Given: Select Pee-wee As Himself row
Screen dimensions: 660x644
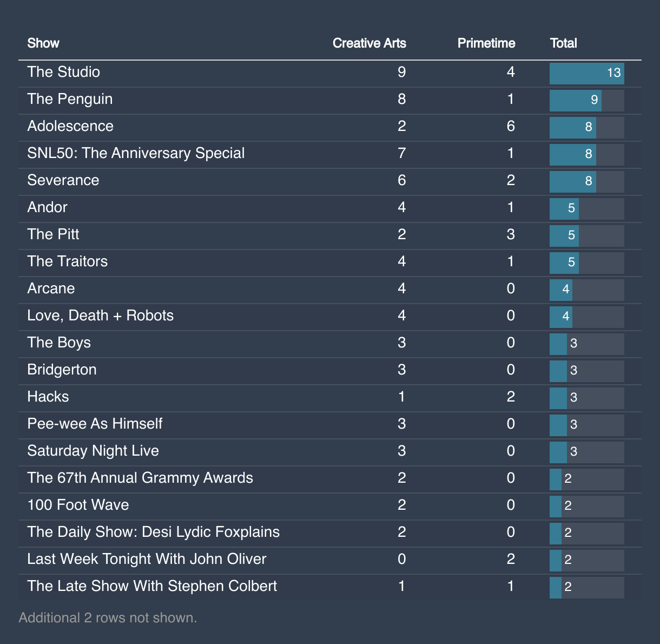Looking at the screenshot, I should [330, 425].
